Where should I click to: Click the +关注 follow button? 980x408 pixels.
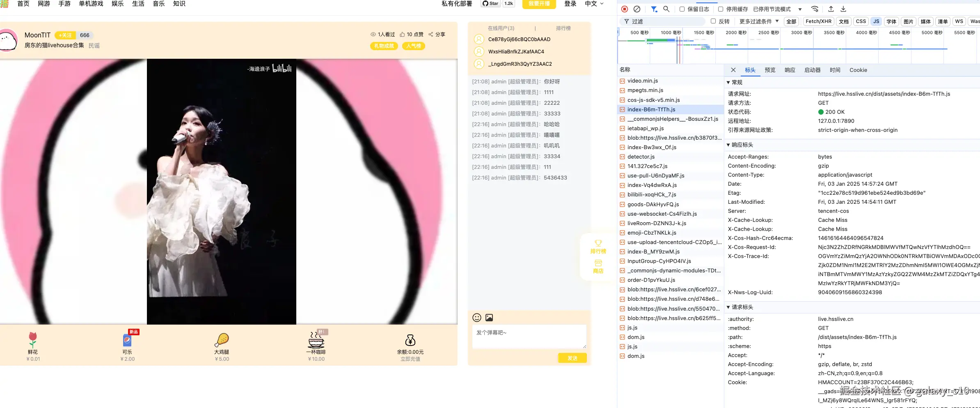coord(65,35)
